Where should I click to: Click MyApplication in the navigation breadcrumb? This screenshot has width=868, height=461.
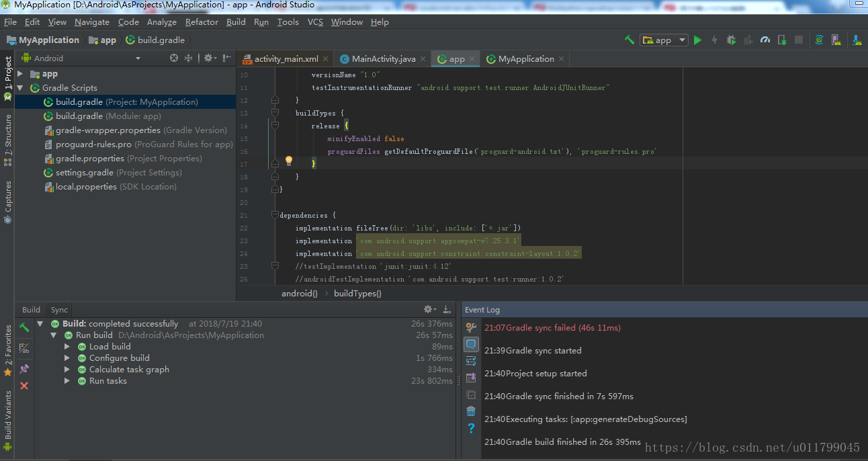pyautogui.click(x=43, y=40)
